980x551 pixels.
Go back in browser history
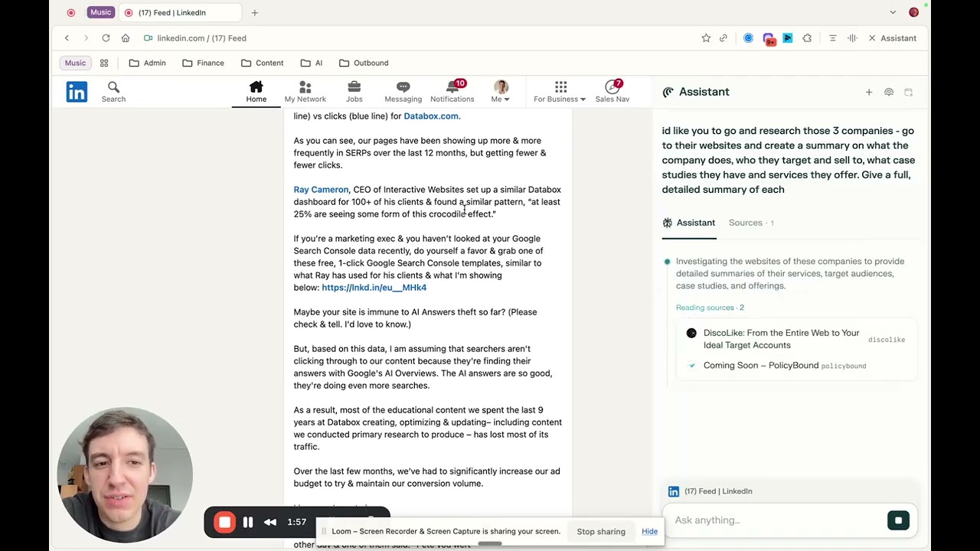point(67,38)
